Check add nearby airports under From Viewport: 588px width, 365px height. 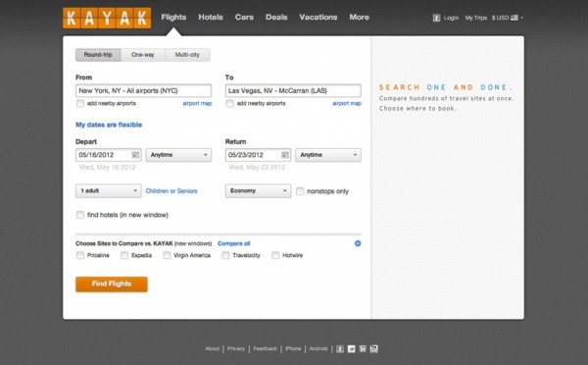pos(80,103)
